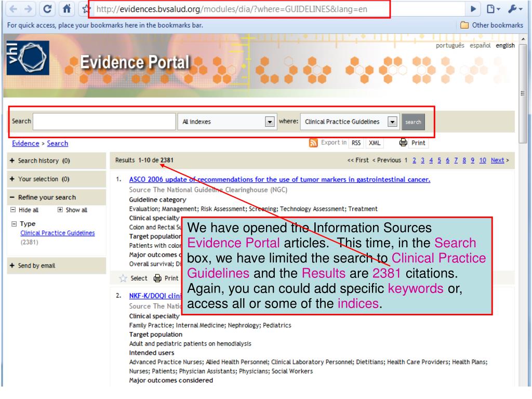Click the browser back arrow
The image size is (532, 399).
click(13, 9)
